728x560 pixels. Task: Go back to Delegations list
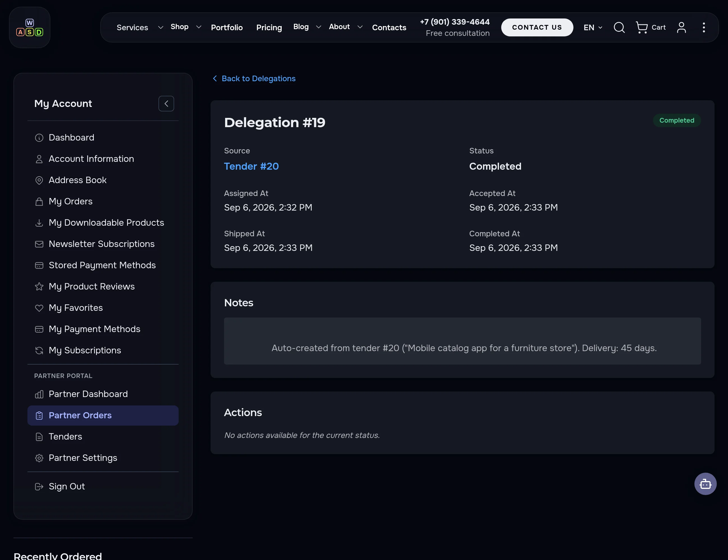254,79
